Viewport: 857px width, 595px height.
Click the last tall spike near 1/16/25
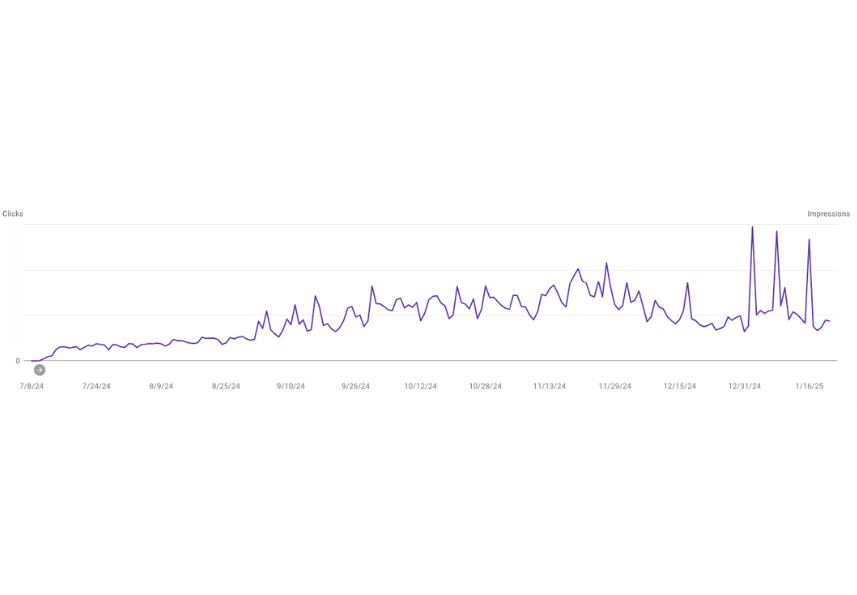pyautogui.click(x=809, y=241)
